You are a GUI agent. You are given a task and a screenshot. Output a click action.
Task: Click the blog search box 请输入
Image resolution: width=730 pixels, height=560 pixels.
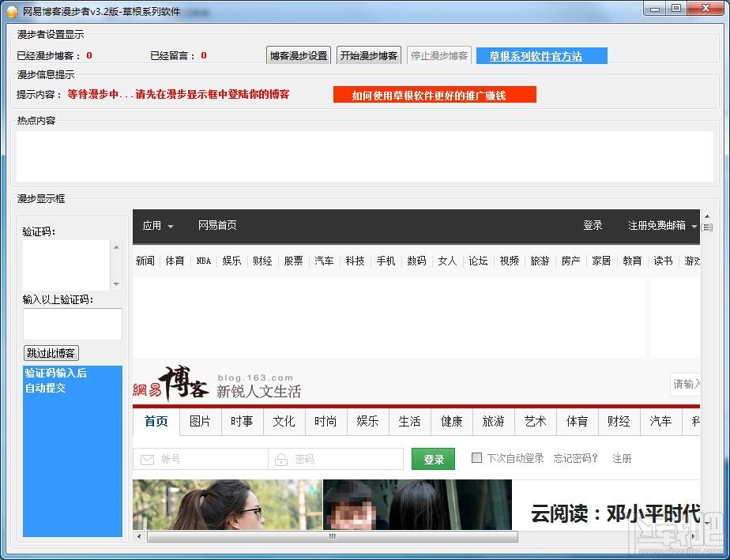coord(685,384)
